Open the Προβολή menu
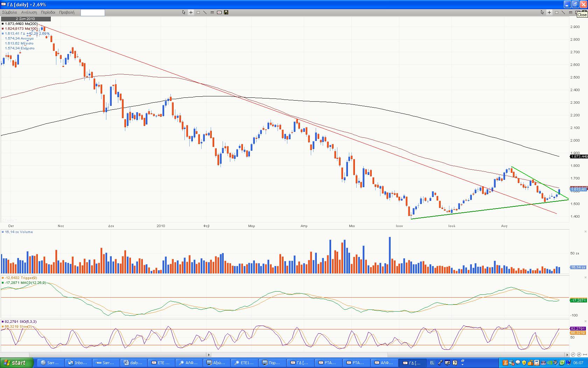This screenshot has height=368, width=588. [66, 12]
